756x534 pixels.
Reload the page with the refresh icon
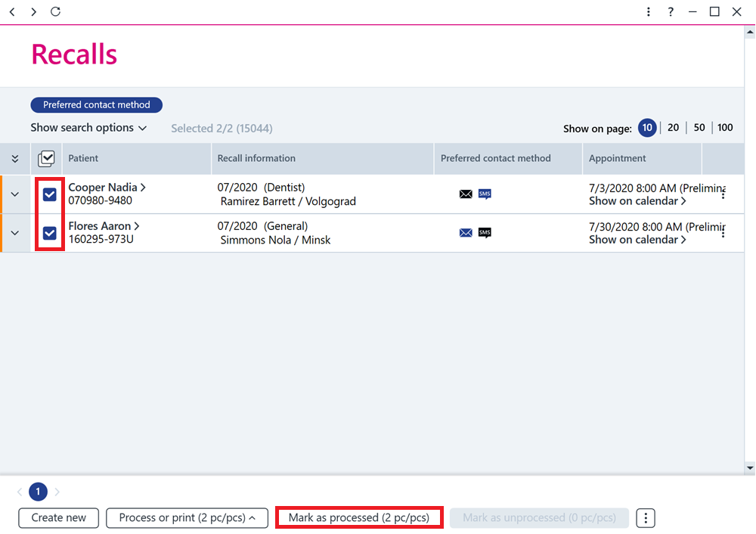tap(55, 11)
